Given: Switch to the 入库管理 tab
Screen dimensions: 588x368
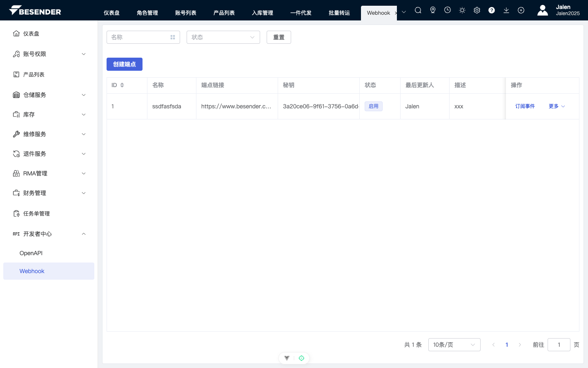Looking at the screenshot, I should pos(263,13).
